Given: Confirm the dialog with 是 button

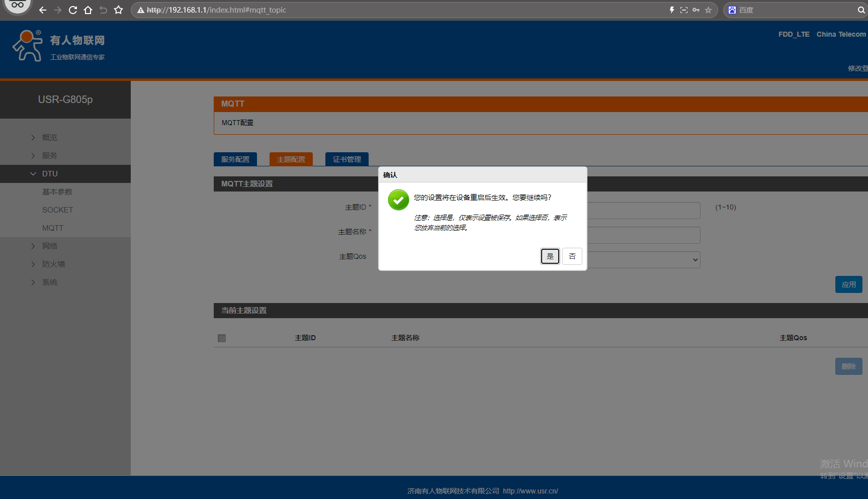Looking at the screenshot, I should (x=550, y=256).
